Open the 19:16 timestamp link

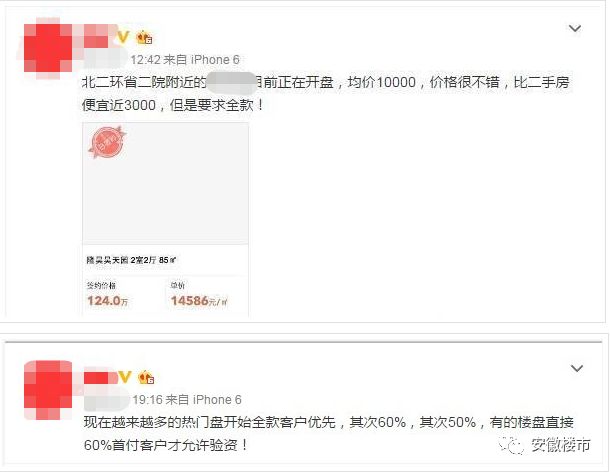[x=148, y=400]
